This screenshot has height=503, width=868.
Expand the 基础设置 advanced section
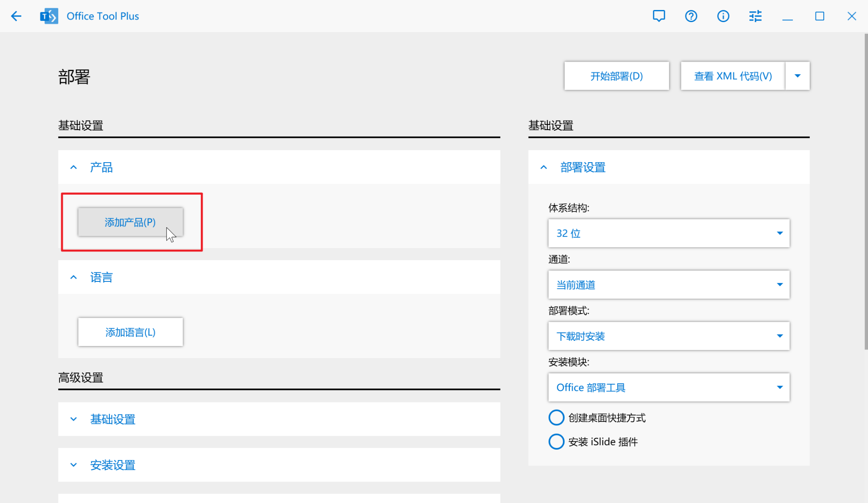pyautogui.click(x=279, y=419)
